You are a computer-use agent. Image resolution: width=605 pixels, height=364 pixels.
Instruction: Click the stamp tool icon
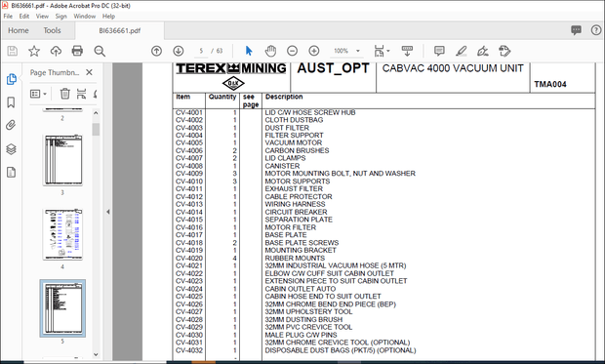[504, 51]
